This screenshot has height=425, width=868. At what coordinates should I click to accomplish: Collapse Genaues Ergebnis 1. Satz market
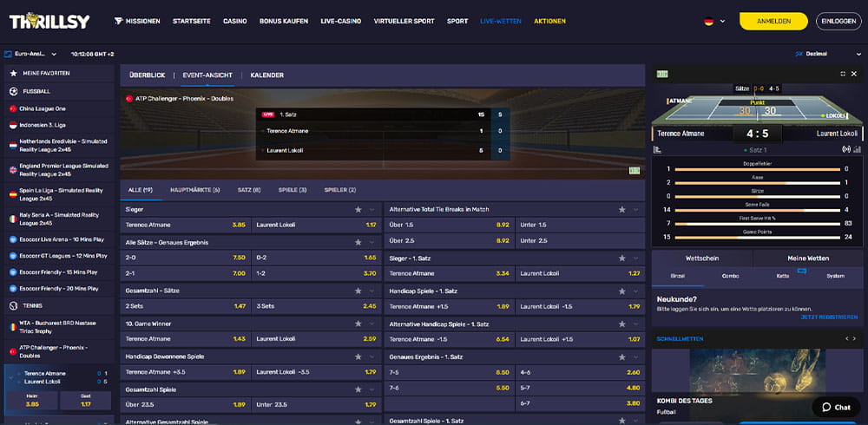click(635, 357)
